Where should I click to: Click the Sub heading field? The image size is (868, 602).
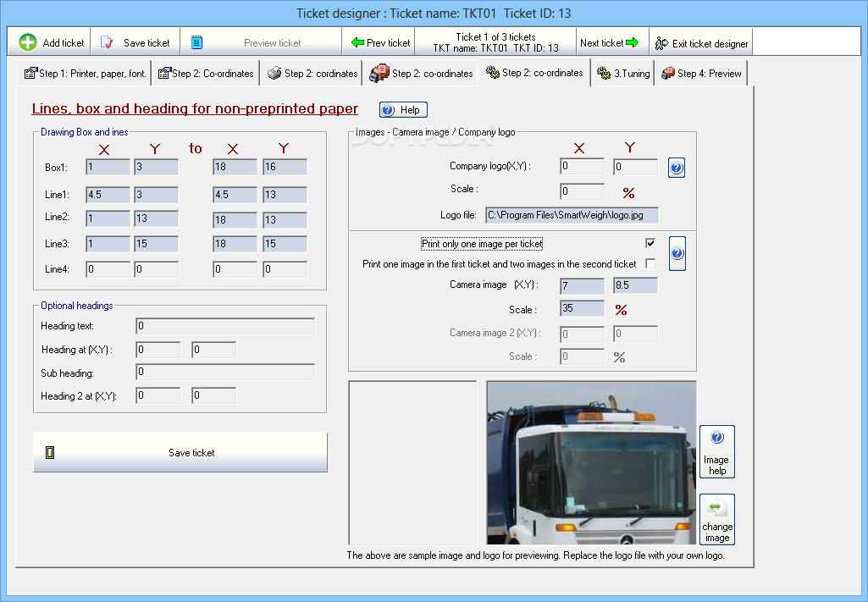coord(225,372)
